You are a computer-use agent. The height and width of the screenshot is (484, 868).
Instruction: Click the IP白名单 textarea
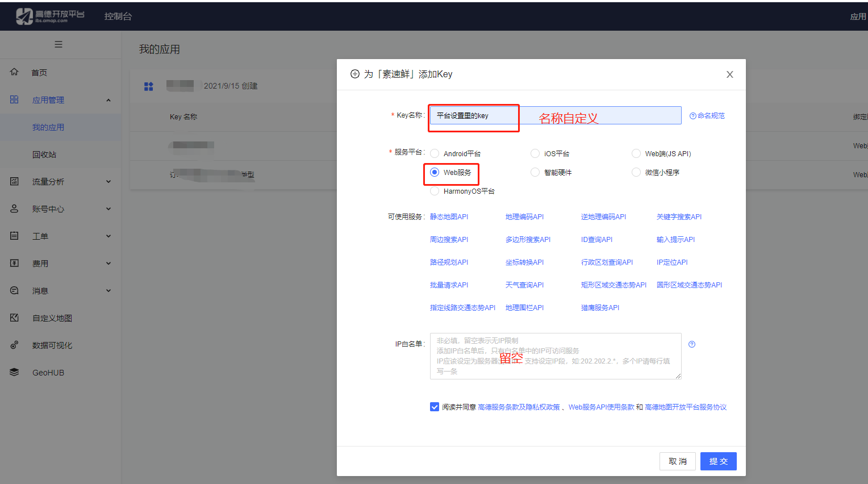pos(556,356)
